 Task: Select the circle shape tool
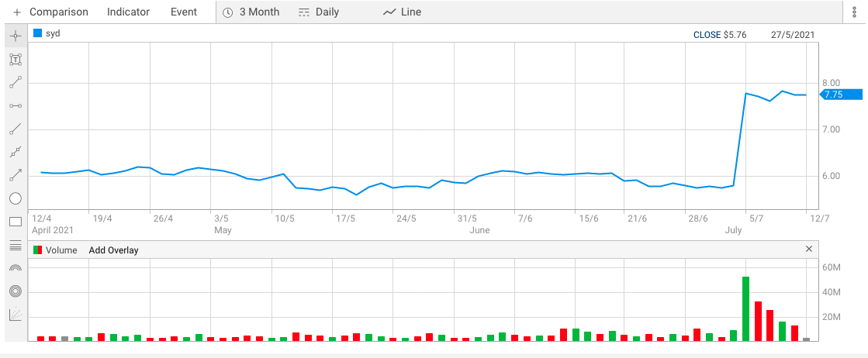pyautogui.click(x=16, y=198)
